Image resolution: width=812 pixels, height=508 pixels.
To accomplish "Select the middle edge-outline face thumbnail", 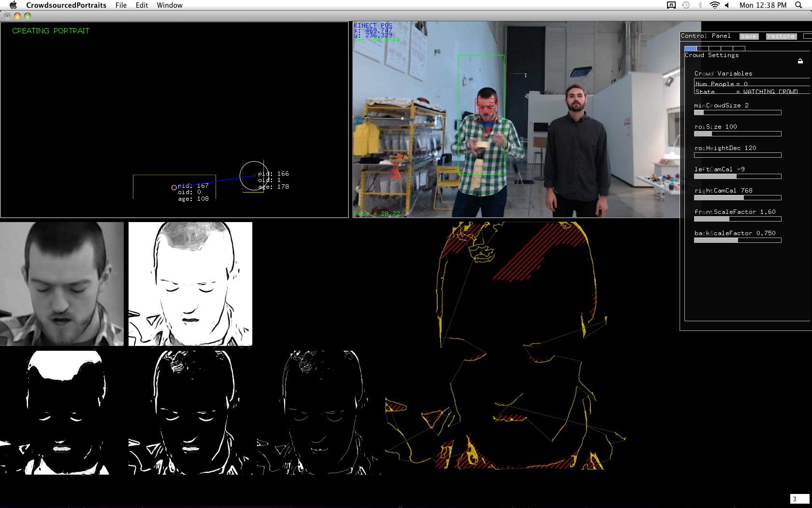I will (190, 413).
